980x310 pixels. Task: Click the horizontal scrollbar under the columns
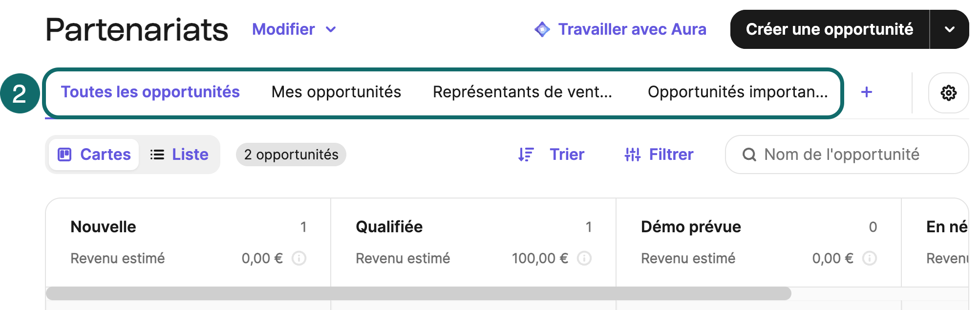coord(418,293)
